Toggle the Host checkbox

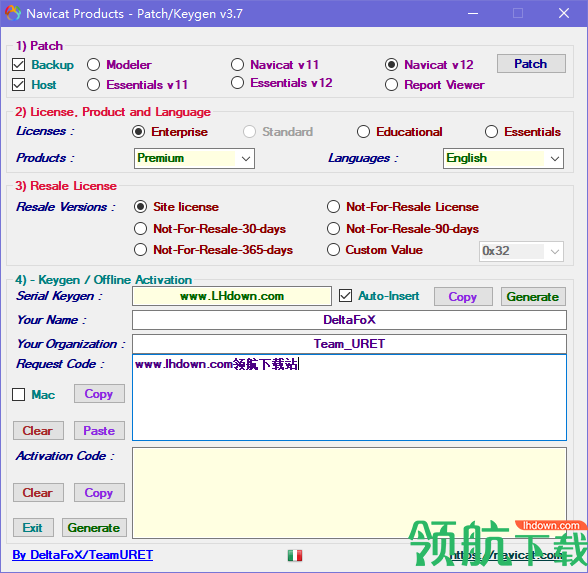point(19,85)
